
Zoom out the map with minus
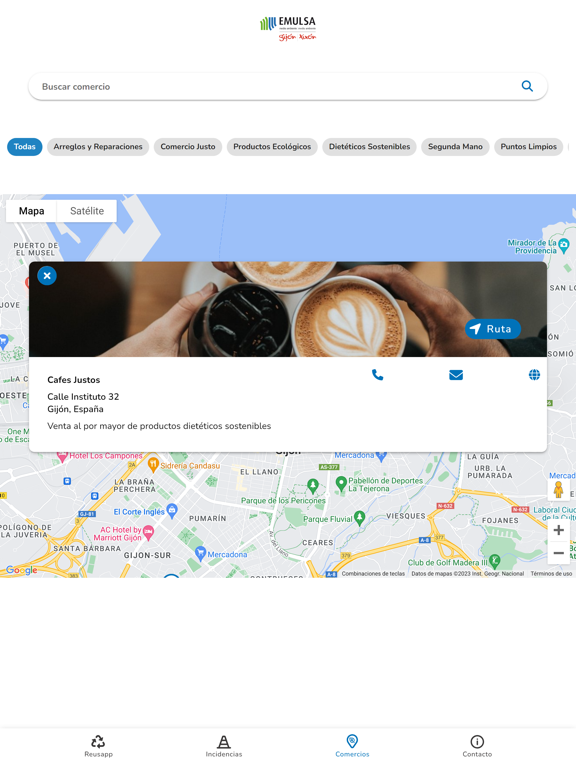[558, 553]
